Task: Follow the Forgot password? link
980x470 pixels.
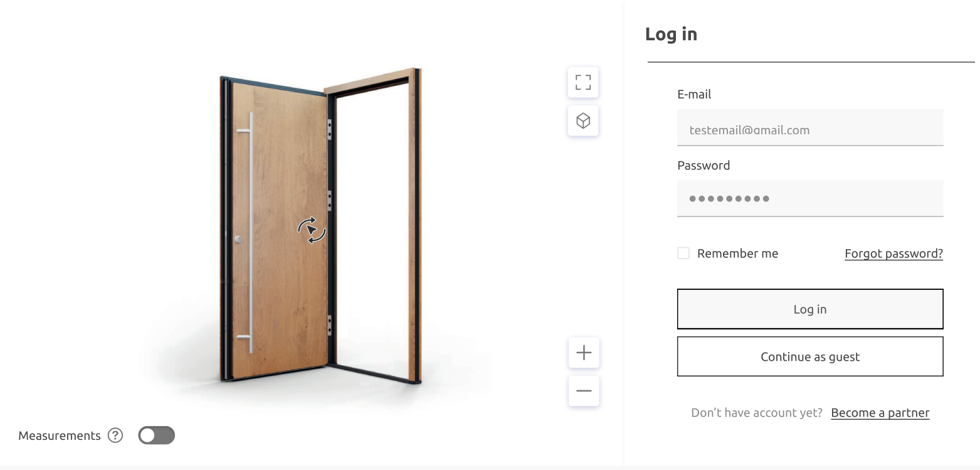Action: click(x=893, y=254)
